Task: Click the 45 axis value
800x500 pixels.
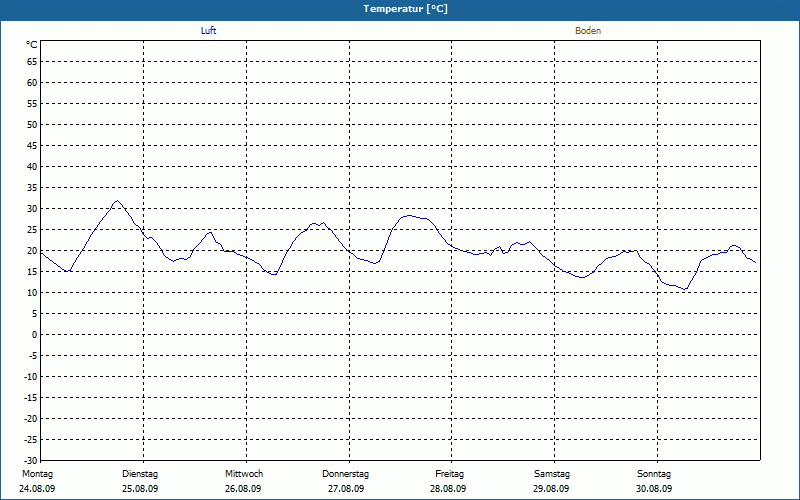Action: pos(32,145)
